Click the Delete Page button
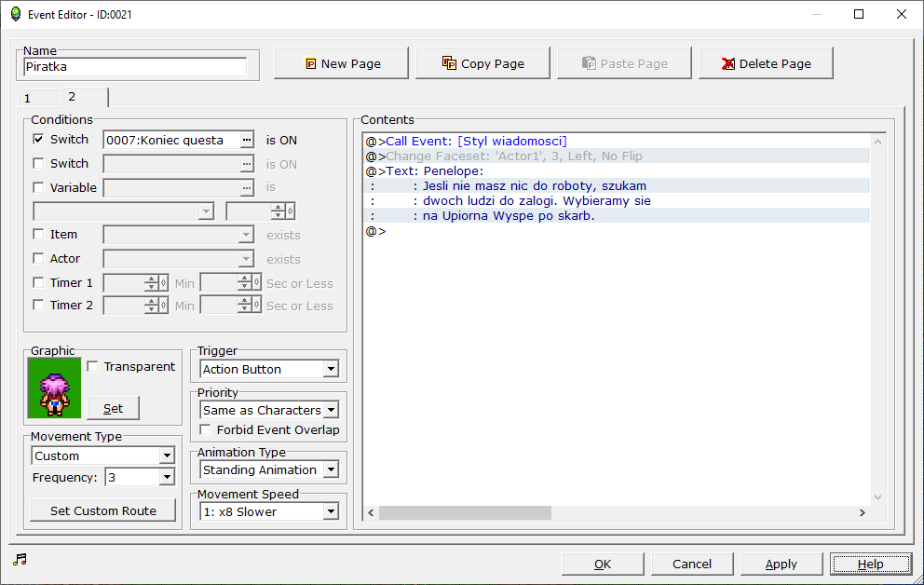Viewport: 924px width, 585px height. pos(766,63)
